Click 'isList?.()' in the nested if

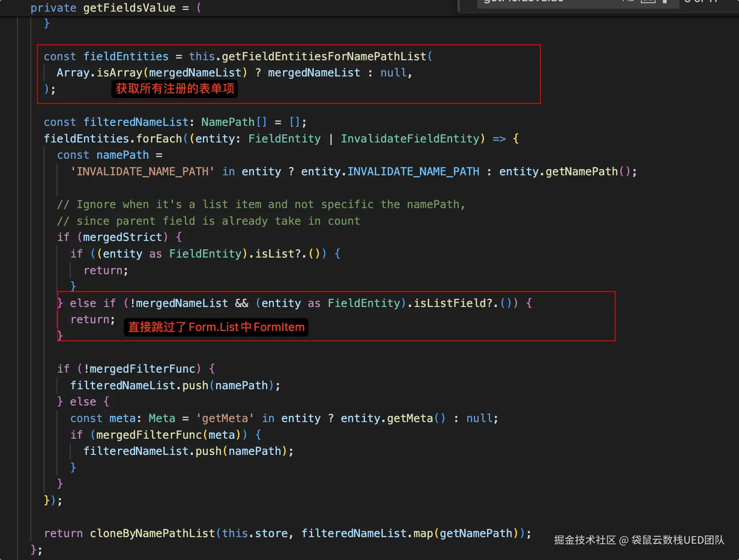(x=288, y=254)
